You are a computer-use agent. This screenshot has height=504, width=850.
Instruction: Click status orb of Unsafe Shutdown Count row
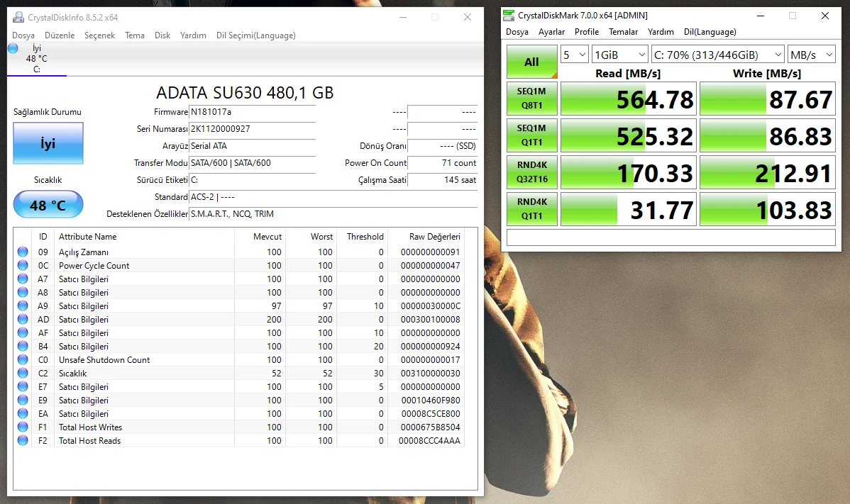tap(23, 359)
